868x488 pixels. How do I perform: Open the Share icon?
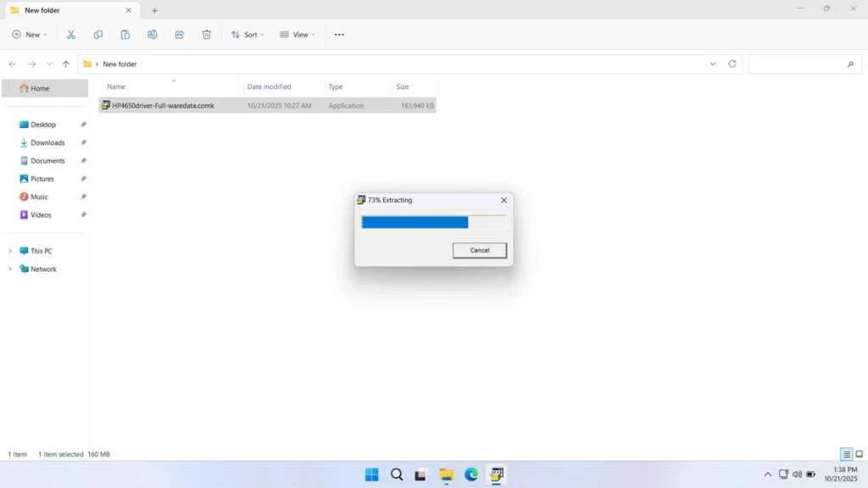tap(179, 34)
